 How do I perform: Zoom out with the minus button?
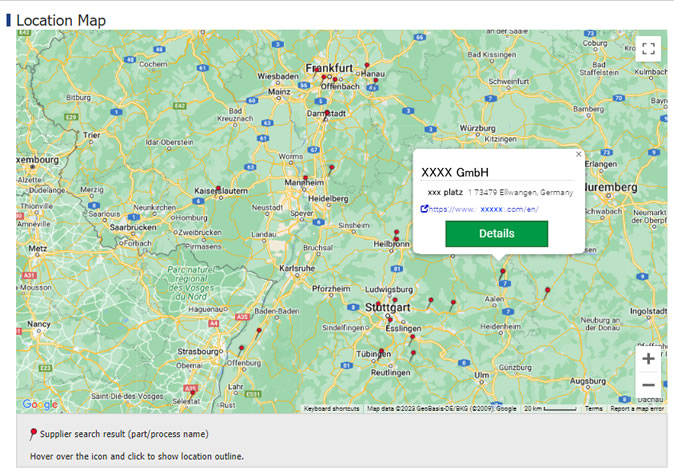click(x=648, y=385)
